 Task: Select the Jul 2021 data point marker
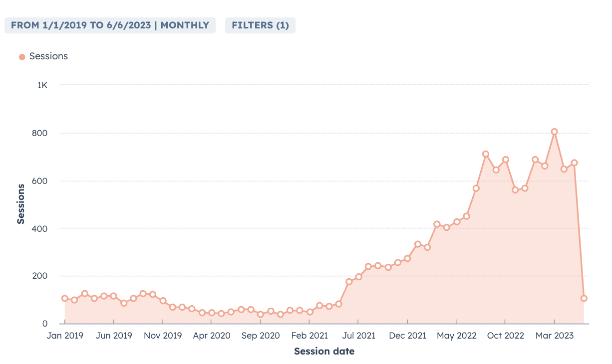click(358, 276)
